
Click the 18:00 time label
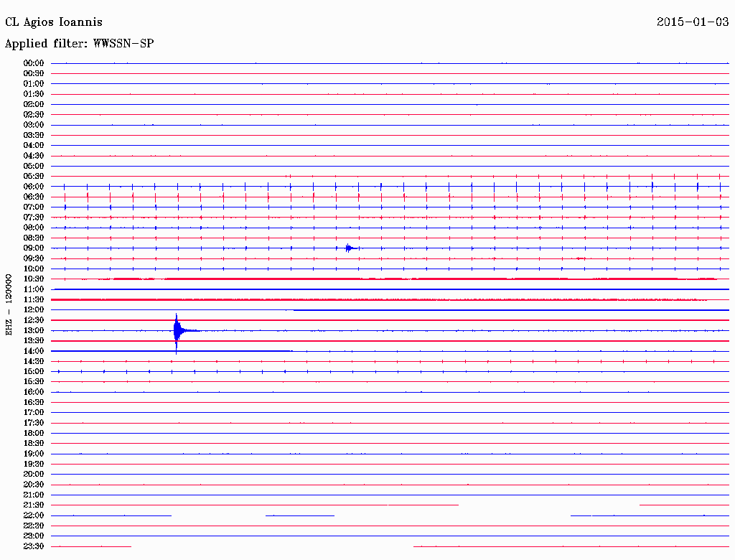34,433
